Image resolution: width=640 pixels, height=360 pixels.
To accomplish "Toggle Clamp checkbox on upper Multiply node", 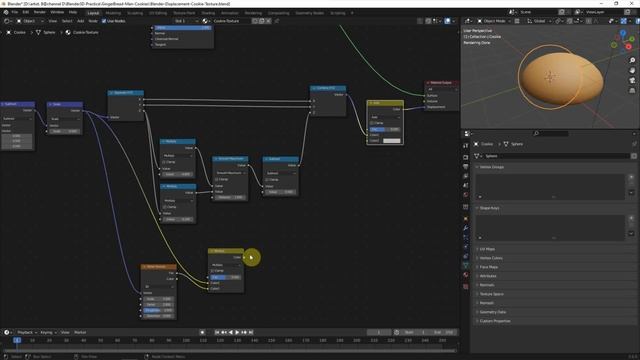I will click(x=165, y=162).
